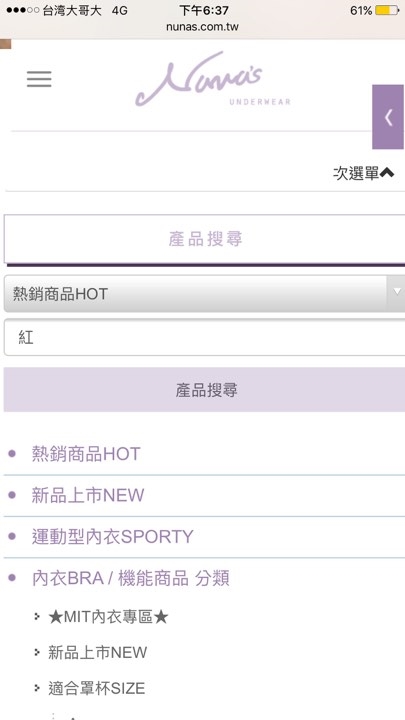Open the 熱銷商品HOT category dropdown
The height and width of the screenshot is (720, 405).
click(204, 294)
